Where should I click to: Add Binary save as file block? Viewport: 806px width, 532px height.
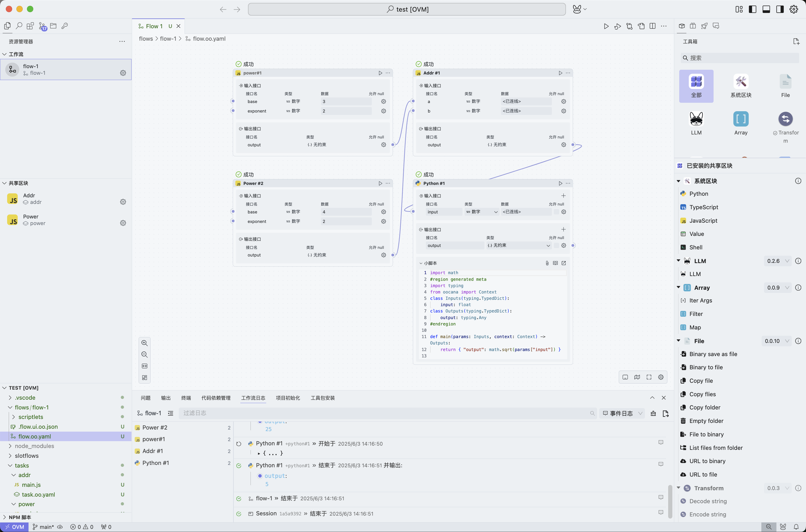(x=713, y=354)
